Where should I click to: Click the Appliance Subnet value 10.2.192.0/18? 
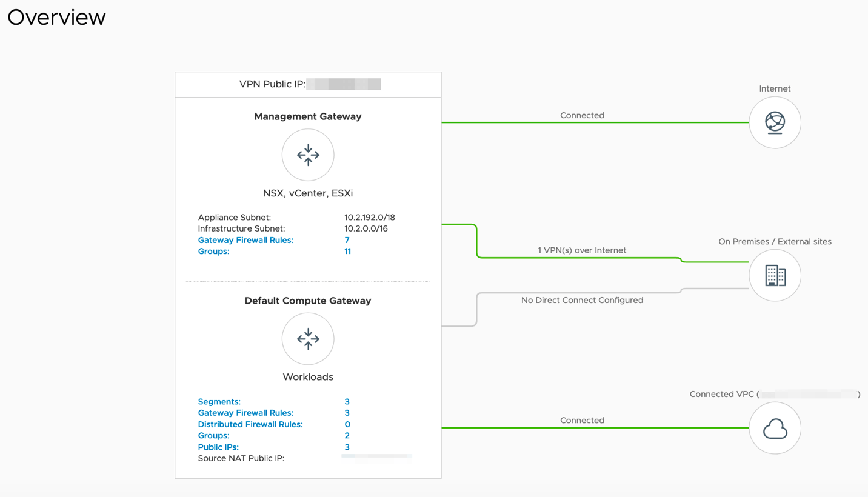coord(370,217)
